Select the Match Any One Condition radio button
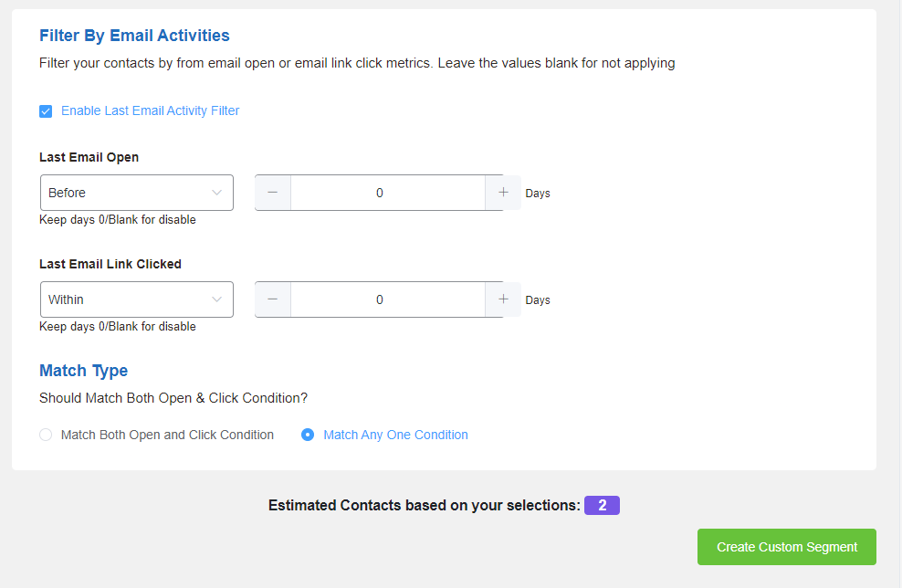902x588 pixels. [x=308, y=435]
